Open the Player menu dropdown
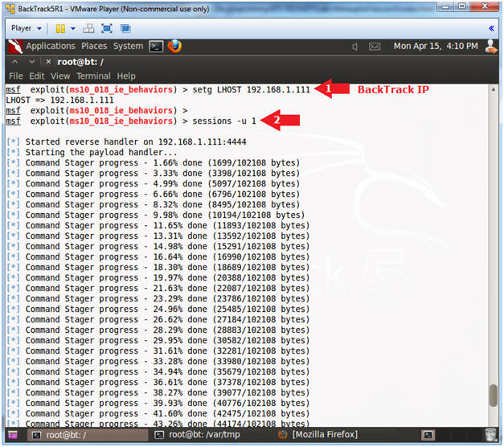 pyautogui.click(x=26, y=28)
